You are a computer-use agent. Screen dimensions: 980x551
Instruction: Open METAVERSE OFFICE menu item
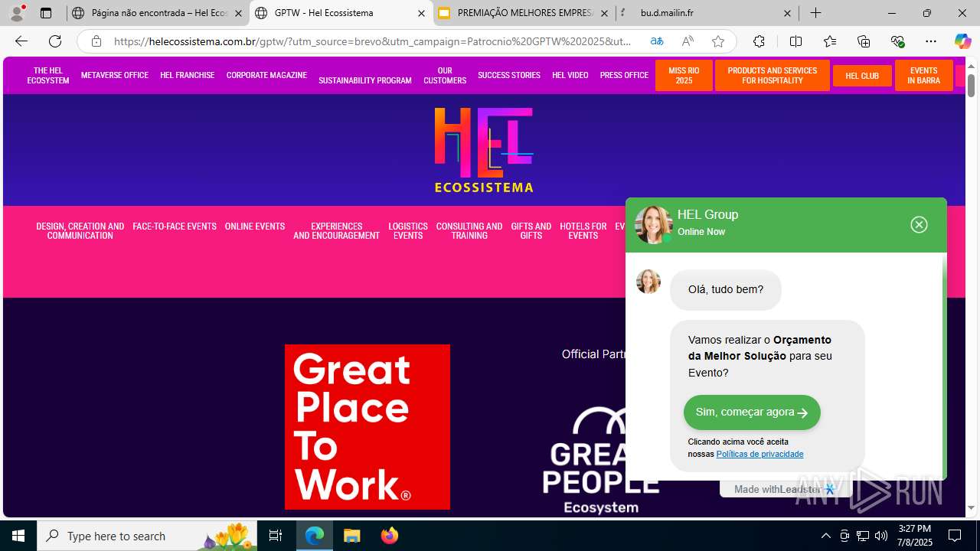[x=115, y=75]
